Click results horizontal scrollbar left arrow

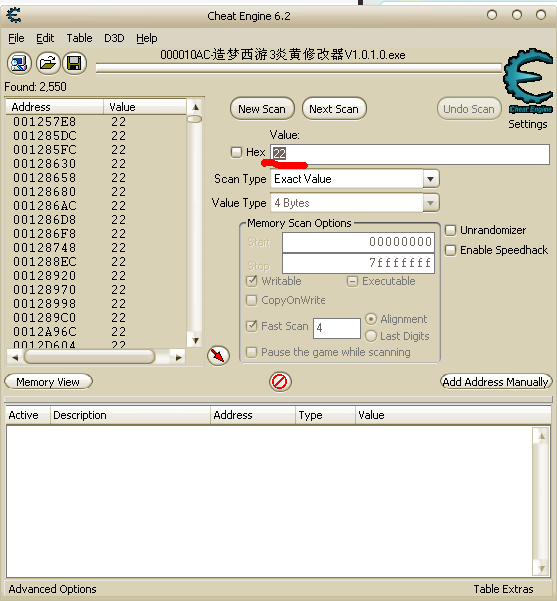[x=15, y=358]
